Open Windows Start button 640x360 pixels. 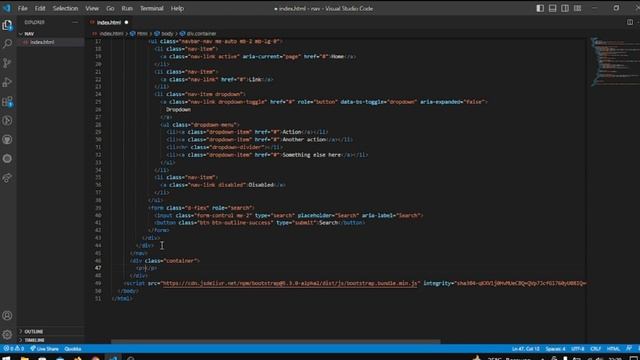click(x=7, y=358)
